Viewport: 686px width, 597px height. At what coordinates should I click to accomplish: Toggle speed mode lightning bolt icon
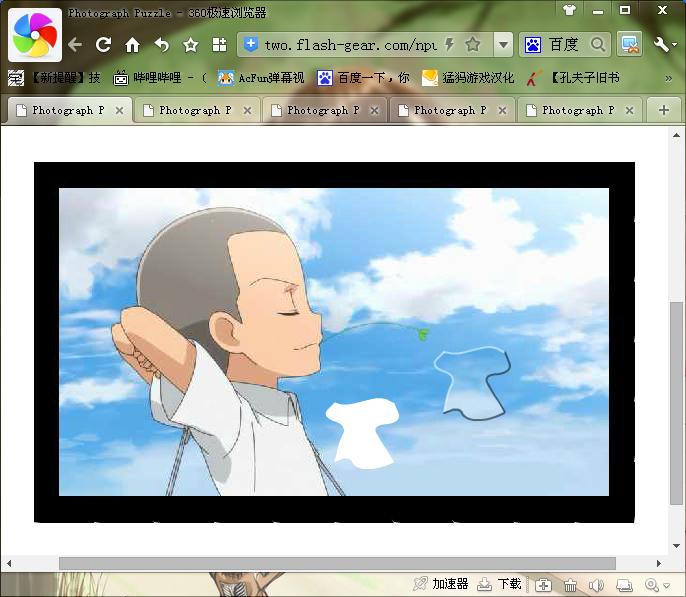(x=449, y=44)
